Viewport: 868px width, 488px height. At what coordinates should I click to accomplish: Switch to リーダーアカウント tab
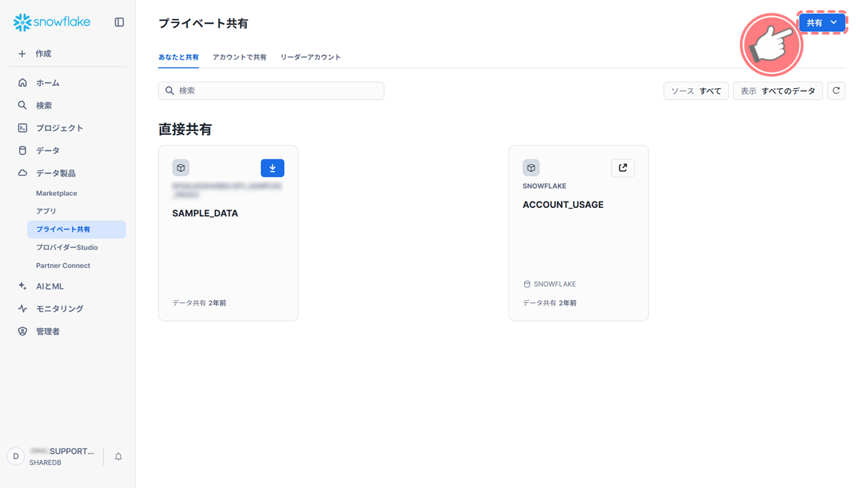(x=311, y=57)
